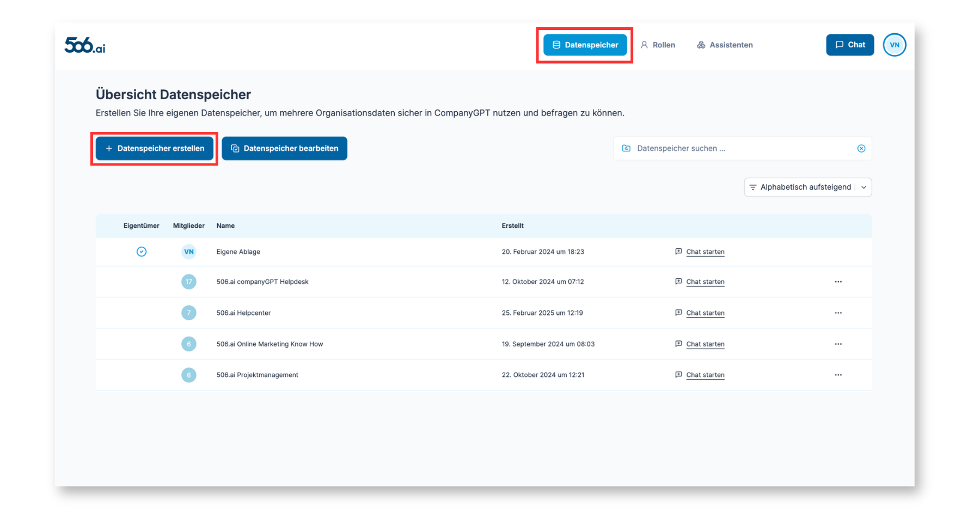Start chat for 506.ai Helpcenter
The height and width of the screenshot is (523, 980).
(x=705, y=313)
